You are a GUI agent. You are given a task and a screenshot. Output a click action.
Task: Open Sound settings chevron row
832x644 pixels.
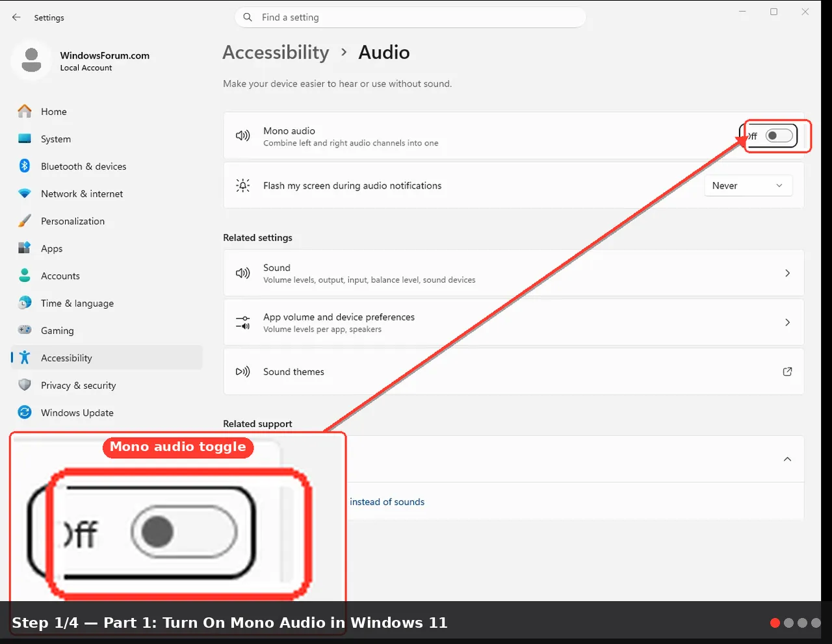click(513, 273)
